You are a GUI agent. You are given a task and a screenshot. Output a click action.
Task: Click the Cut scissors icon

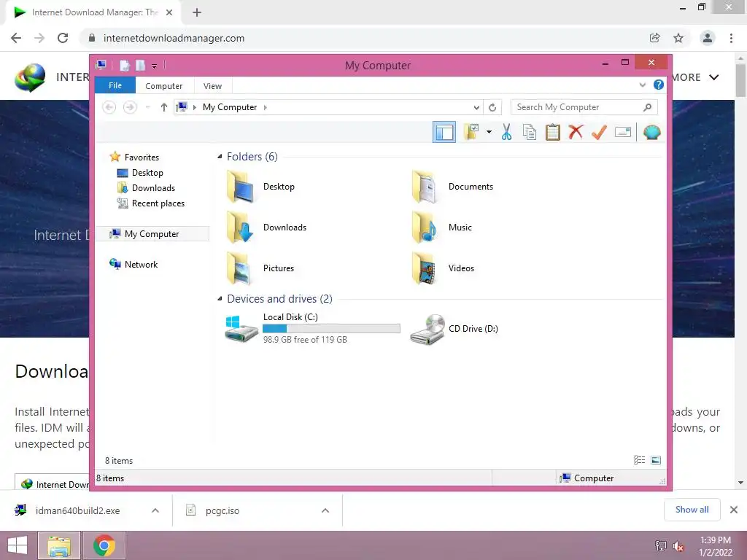point(506,132)
